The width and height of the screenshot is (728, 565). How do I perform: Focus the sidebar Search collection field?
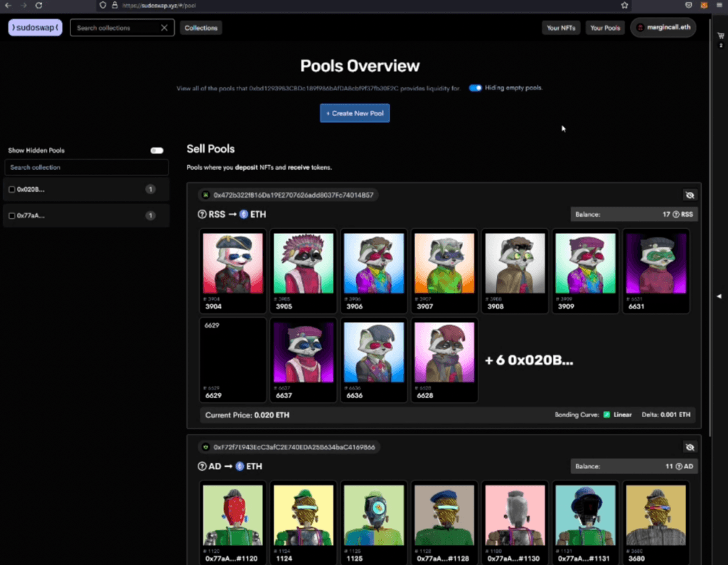(86, 167)
